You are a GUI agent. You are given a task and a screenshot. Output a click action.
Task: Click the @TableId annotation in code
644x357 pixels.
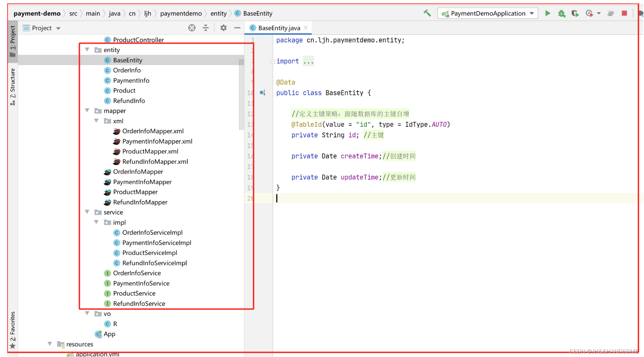tap(306, 124)
